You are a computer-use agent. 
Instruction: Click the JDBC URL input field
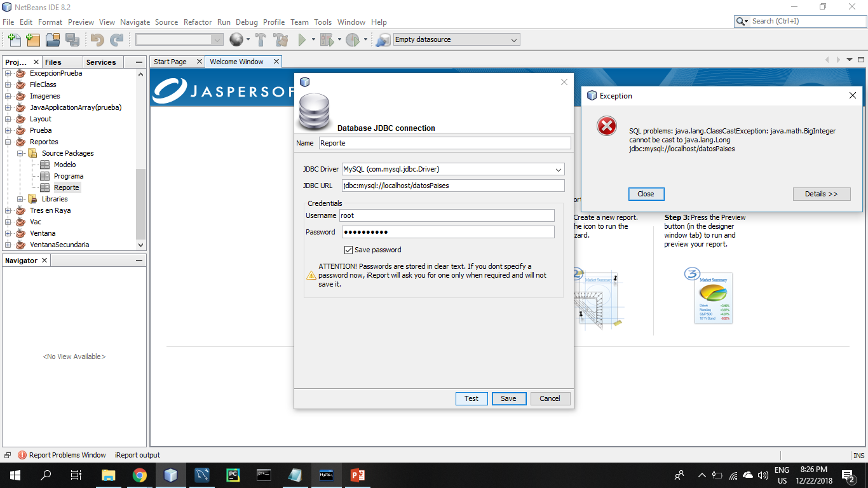click(x=453, y=186)
